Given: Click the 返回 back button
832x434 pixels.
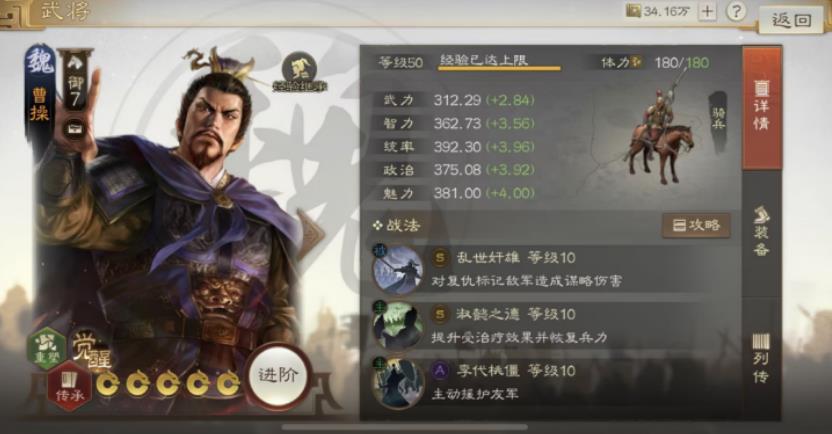Looking at the screenshot, I should point(791,20).
